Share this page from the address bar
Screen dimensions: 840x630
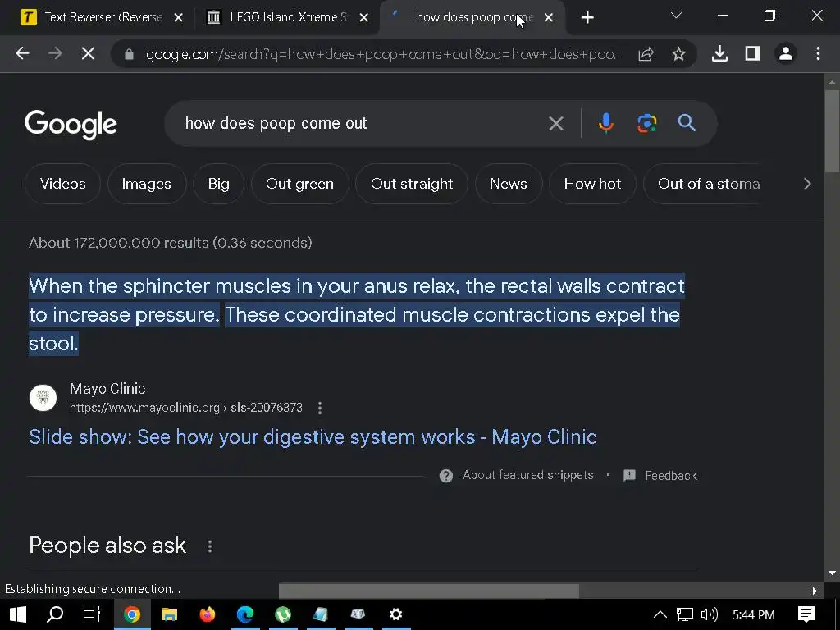point(646,53)
